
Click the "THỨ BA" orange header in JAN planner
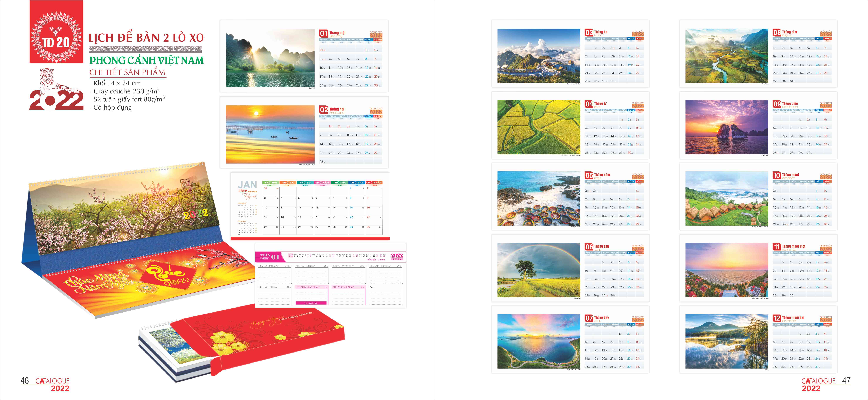coord(288,182)
